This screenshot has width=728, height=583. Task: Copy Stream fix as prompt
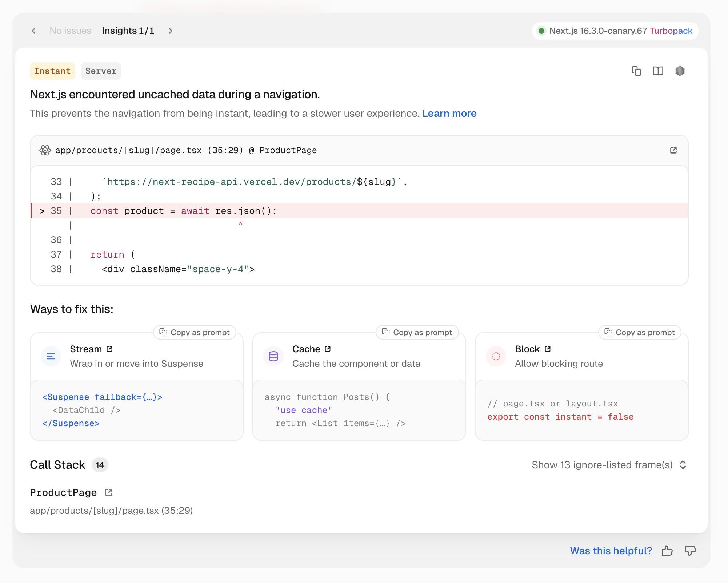(195, 332)
